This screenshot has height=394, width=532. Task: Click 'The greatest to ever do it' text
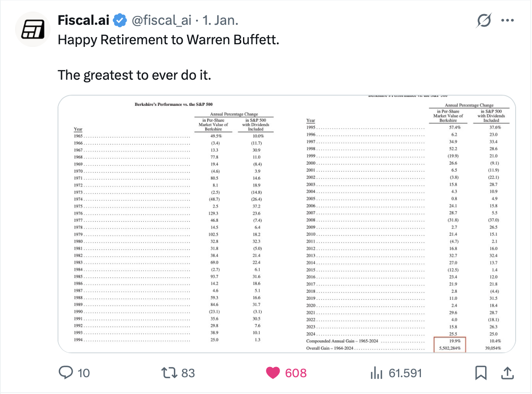tap(135, 75)
